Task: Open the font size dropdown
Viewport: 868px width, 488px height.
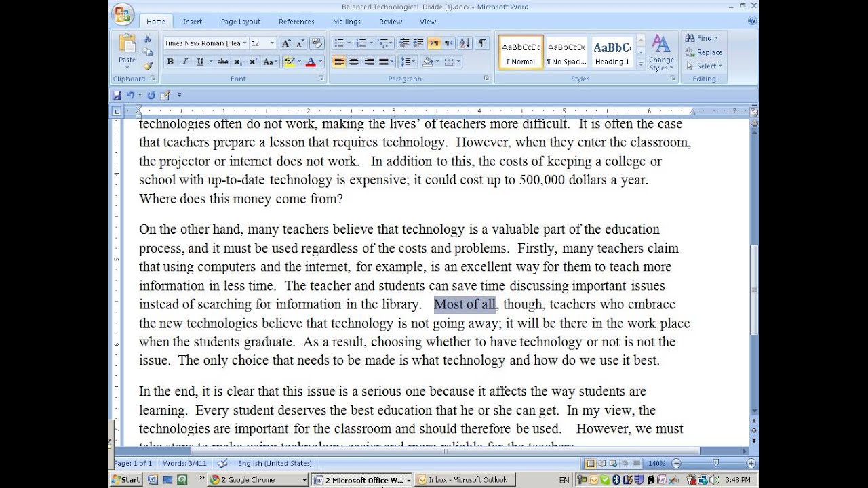Action: (x=272, y=43)
